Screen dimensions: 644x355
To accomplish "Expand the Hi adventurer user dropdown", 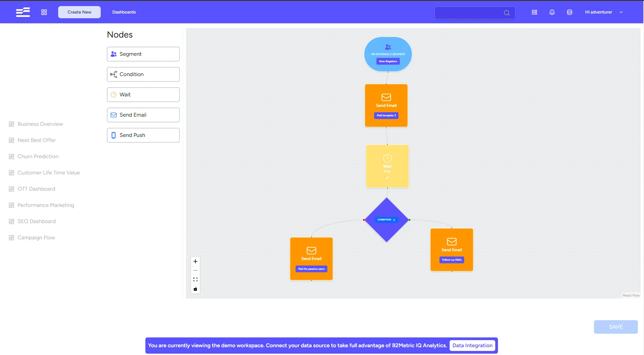I will 604,12.
